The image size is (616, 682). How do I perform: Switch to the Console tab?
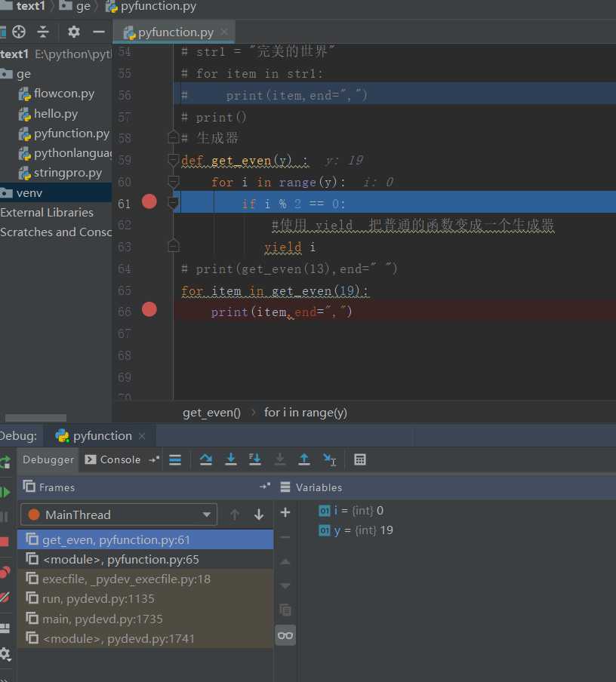[x=112, y=459]
